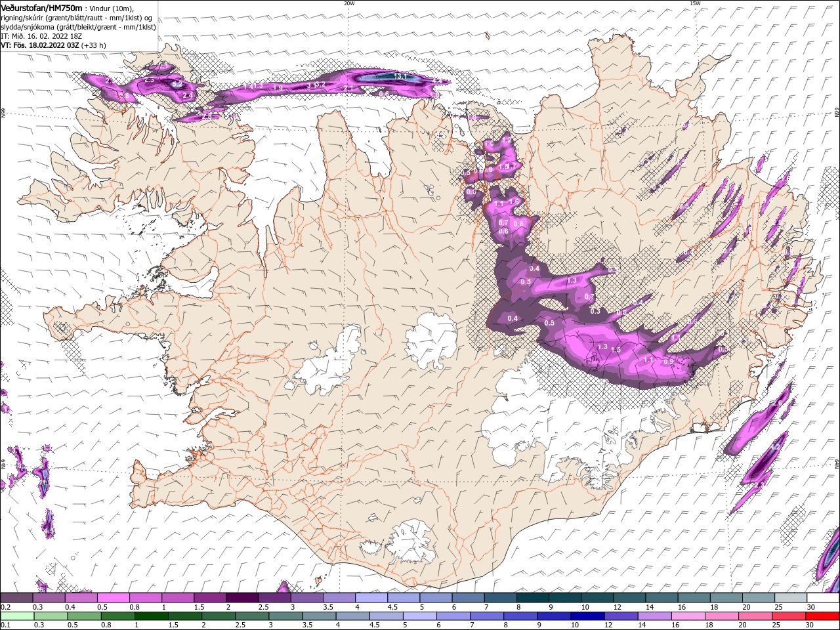Click the 'slydda/snjókoma' legend description line
This screenshot has width=840, height=630.
click(x=77, y=27)
